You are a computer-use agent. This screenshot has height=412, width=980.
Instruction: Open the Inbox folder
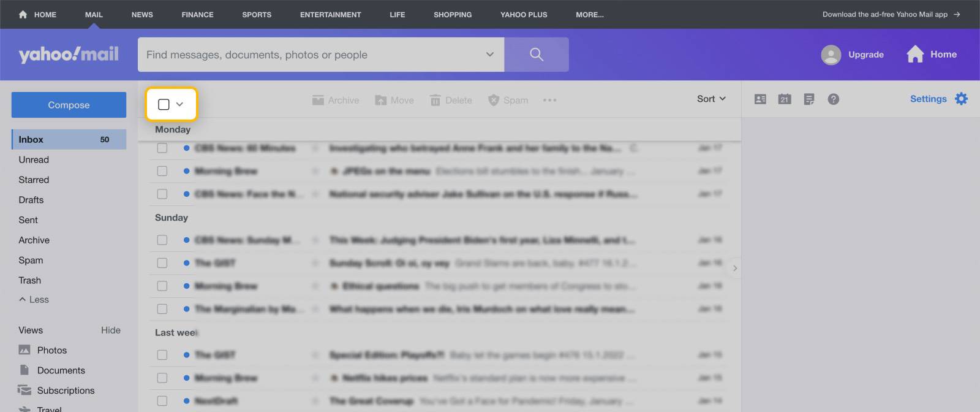pyautogui.click(x=69, y=139)
